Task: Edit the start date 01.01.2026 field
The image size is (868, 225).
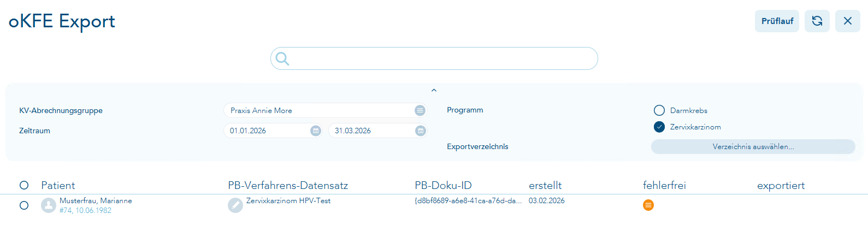Action: point(273,131)
